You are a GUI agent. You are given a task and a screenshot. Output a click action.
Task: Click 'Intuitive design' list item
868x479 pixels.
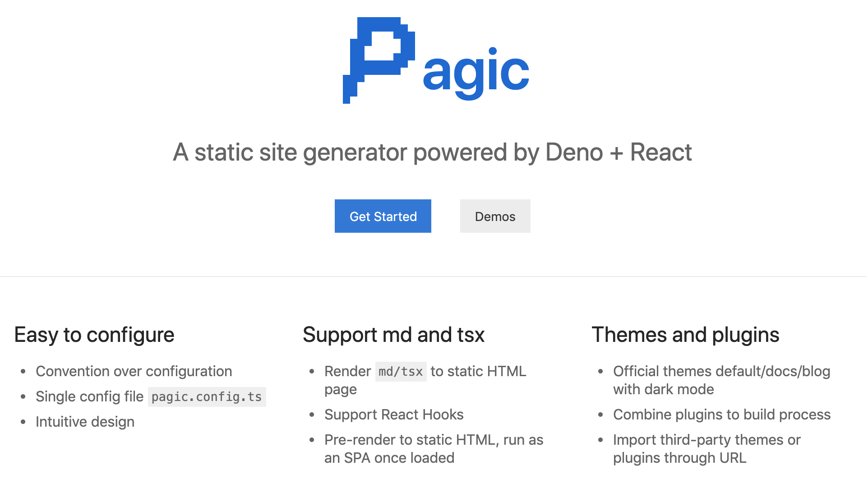click(85, 422)
